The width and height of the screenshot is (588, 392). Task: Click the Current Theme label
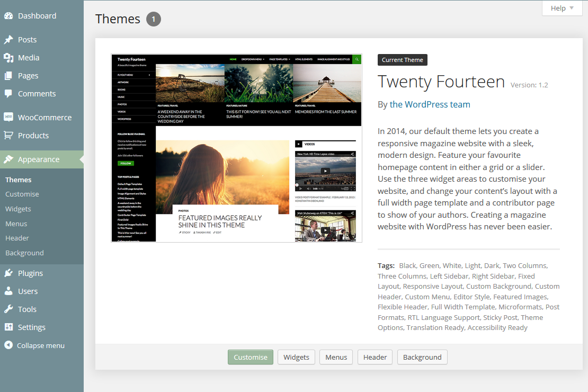click(x=403, y=60)
